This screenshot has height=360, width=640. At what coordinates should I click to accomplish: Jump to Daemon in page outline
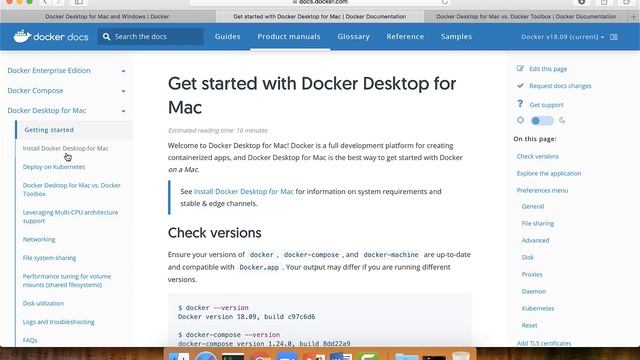point(533,291)
